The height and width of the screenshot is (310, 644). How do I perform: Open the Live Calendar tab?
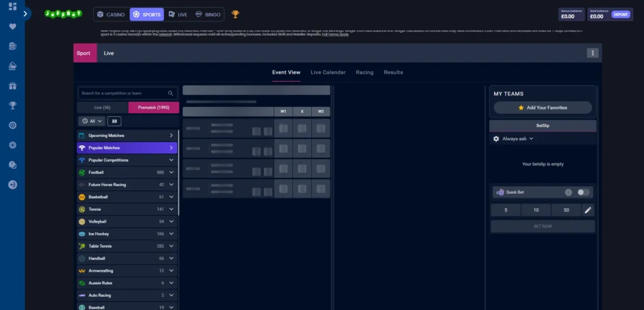point(328,72)
